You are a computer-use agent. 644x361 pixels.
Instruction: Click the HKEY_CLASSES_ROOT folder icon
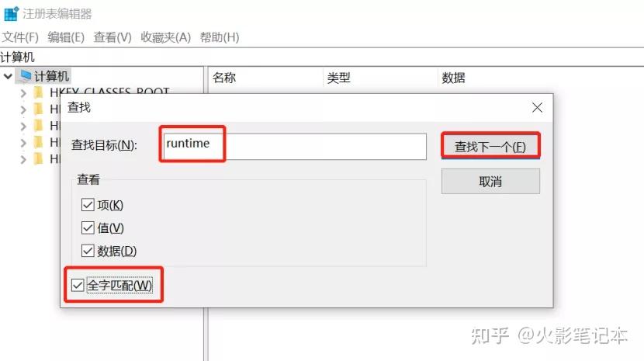(x=39, y=92)
